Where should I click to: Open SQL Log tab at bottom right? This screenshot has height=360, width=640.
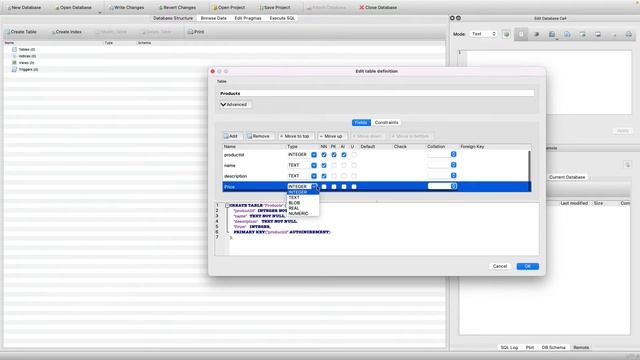pos(509,347)
